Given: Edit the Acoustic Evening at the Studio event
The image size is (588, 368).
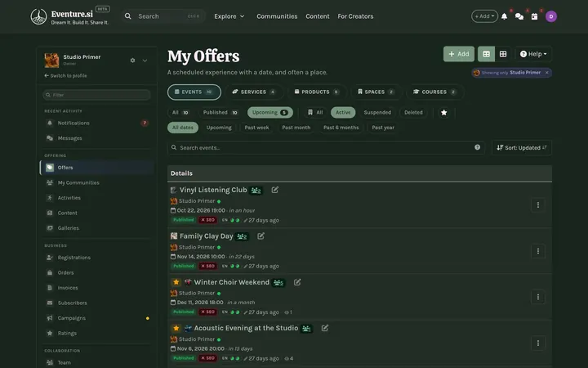Looking at the screenshot, I should [325, 328].
